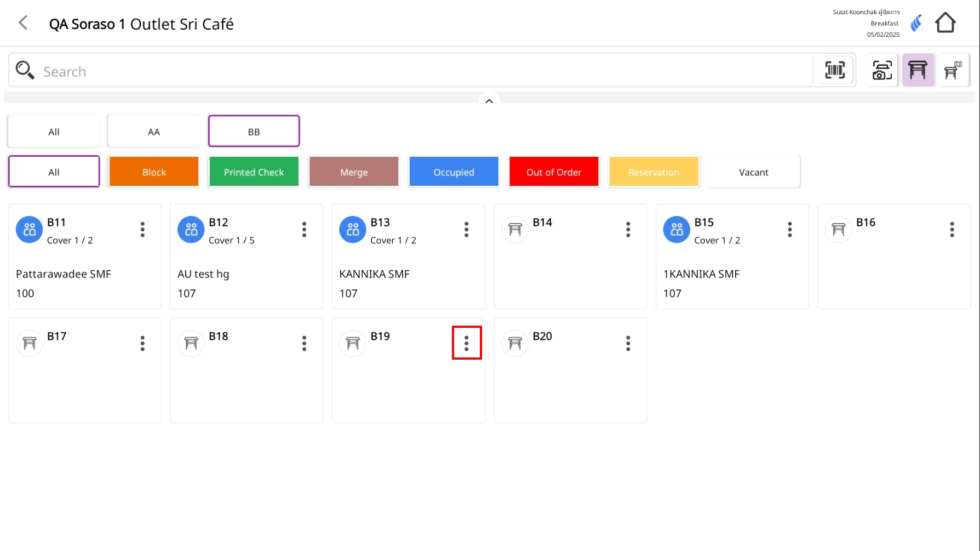Open the three-dot menu for table B11
This screenshot has width=980, height=551.
142,230
